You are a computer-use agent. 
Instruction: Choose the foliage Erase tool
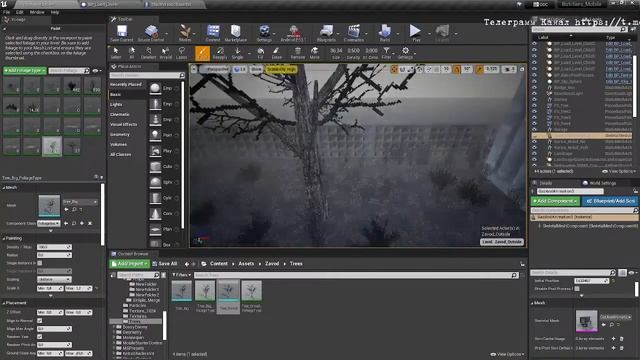point(277,53)
